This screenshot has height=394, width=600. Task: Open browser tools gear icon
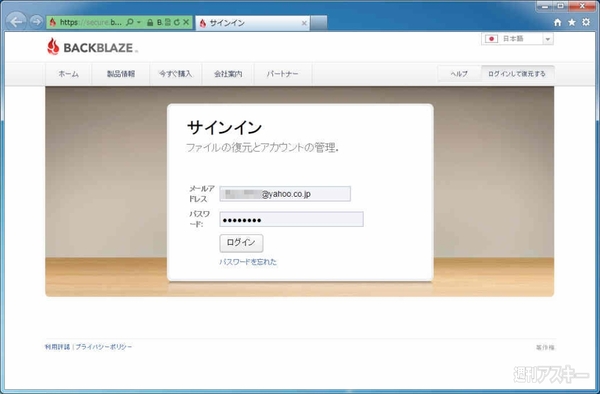pos(586,22)
